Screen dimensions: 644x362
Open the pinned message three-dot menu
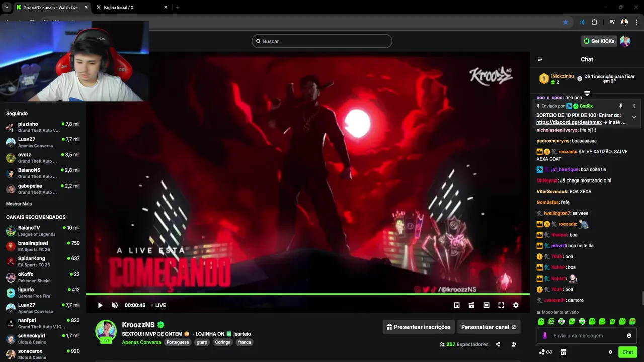634,106
